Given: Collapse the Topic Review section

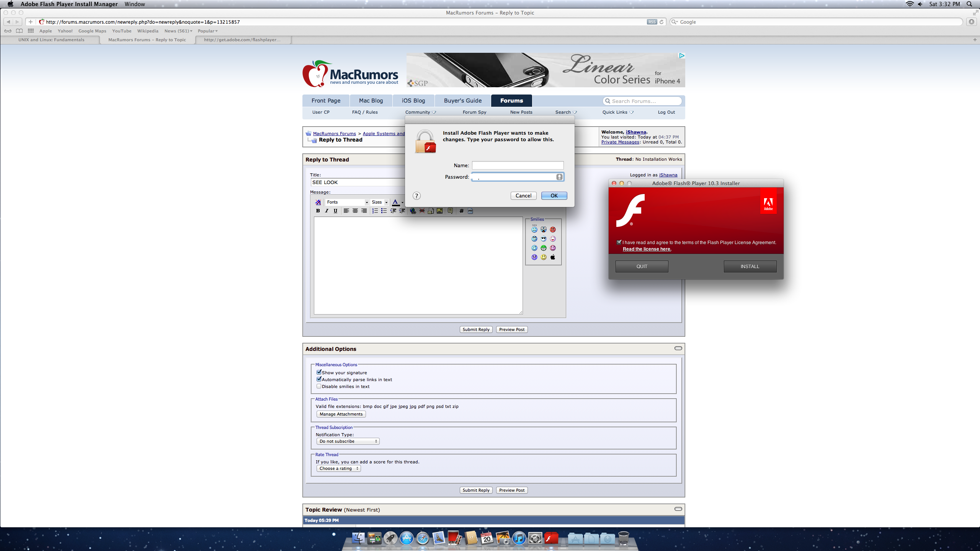Looking at the screenshot, I should click(x=678, y=509).
